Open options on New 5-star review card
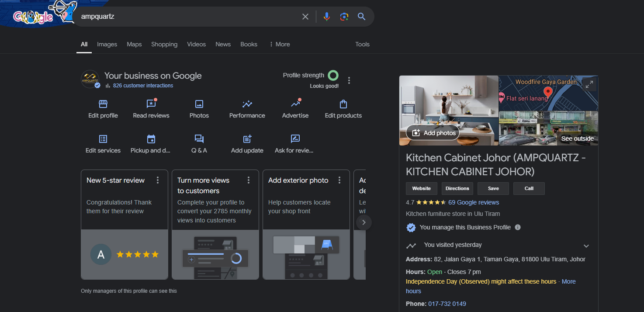This screenshot has width=644, height=312. click(158, 180)
